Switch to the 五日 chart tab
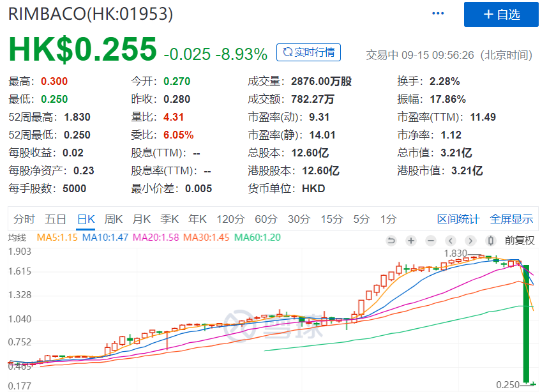 (x=56, y=219)
